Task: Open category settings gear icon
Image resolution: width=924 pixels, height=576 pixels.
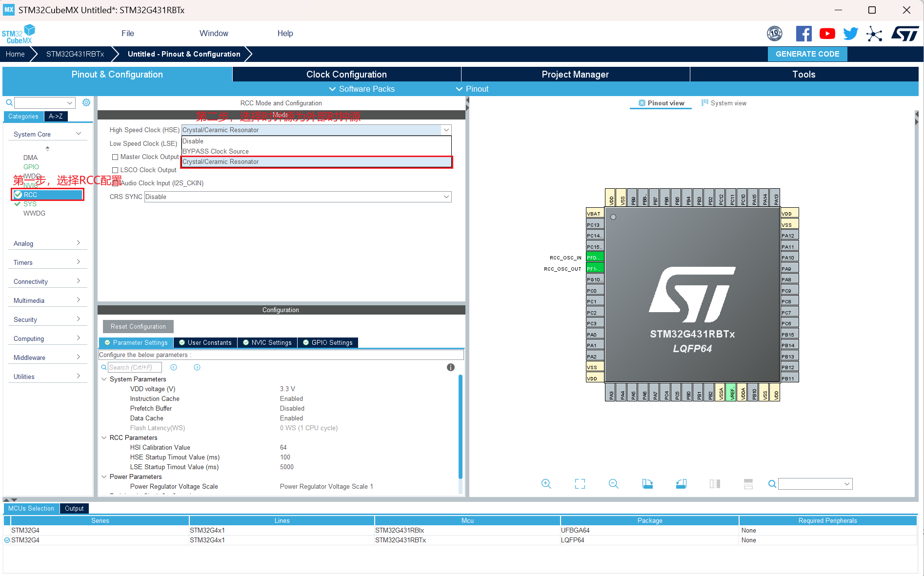Action: pyautogui.click(x=86, y=102)
